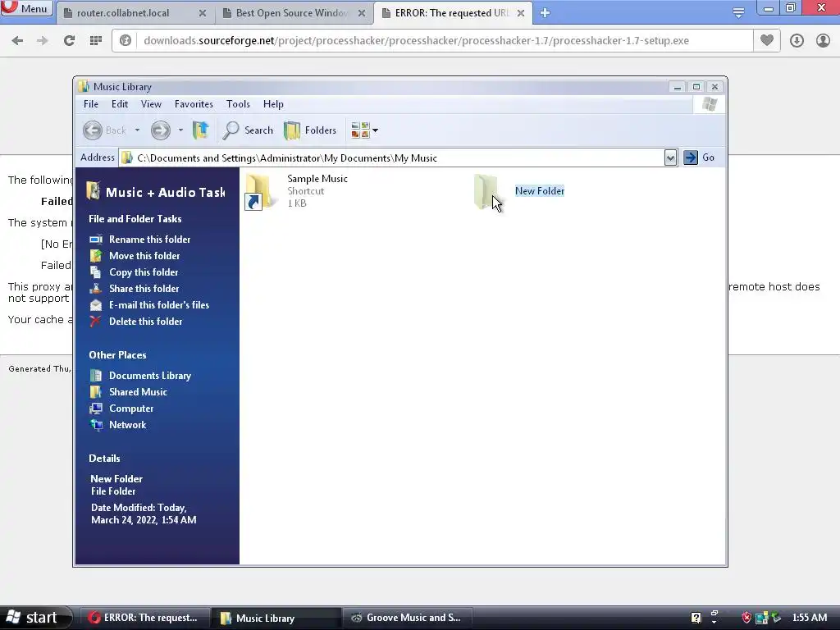Open Network from Other Places
This screenshot has height=630, width=840.
click(127, 425)
